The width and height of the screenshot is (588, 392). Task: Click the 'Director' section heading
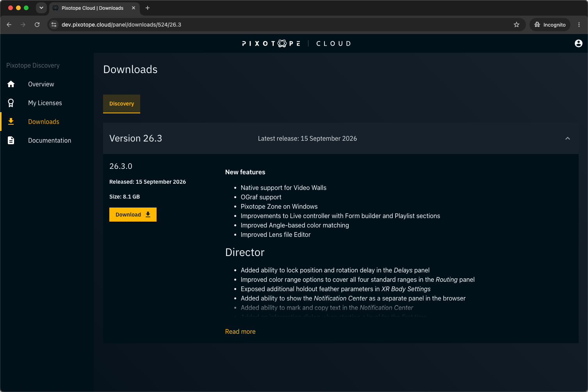pos(245,252)
